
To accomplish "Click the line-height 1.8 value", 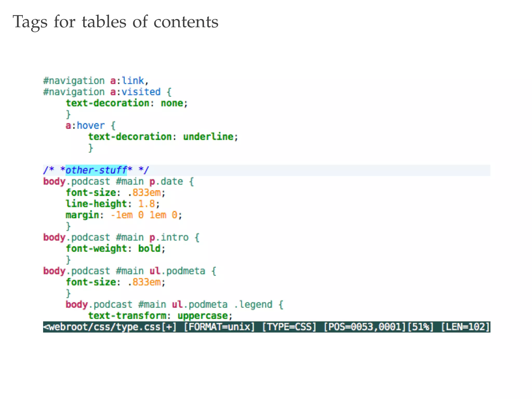I will tap(146, 204).
